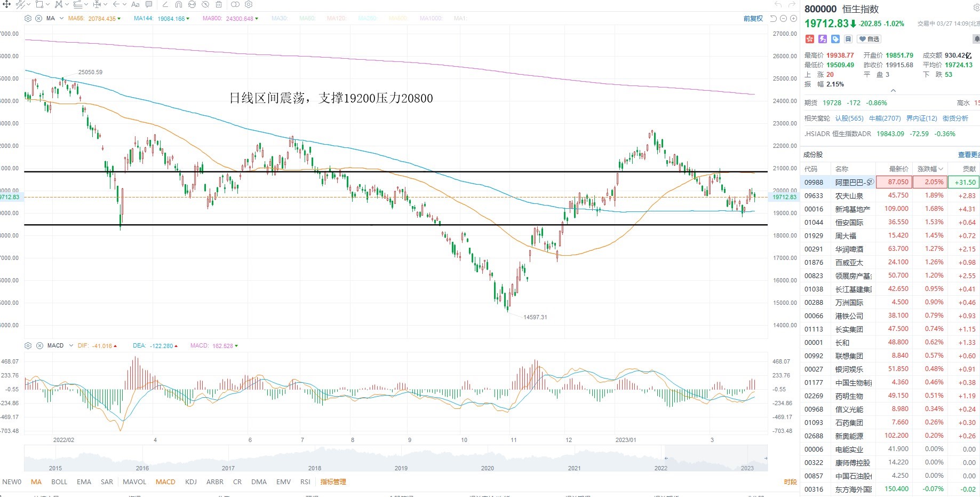This screenshot has height=497, width=980.
Task: Open the comment bubble drawing tool
Action: point(149,4)
